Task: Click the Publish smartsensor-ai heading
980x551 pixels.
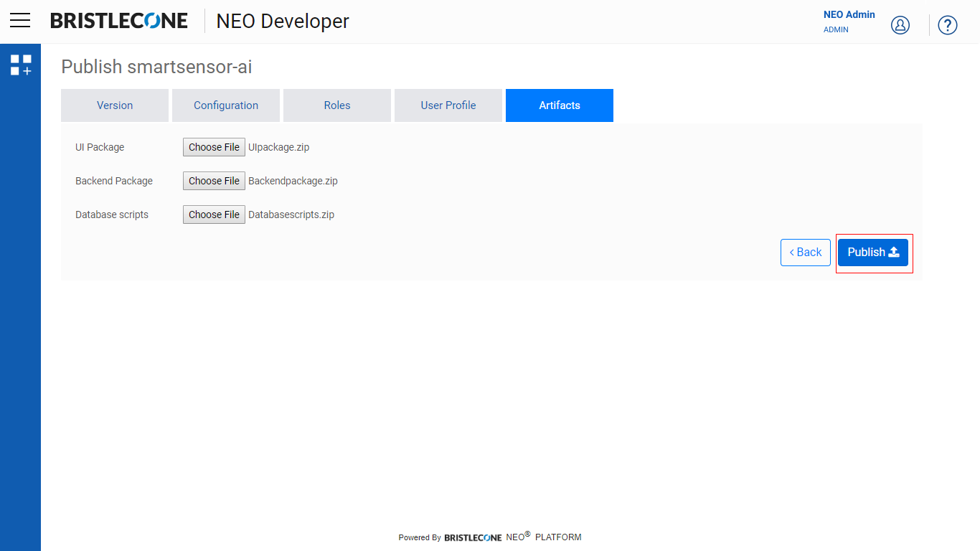Action: [x=156, y=67]
